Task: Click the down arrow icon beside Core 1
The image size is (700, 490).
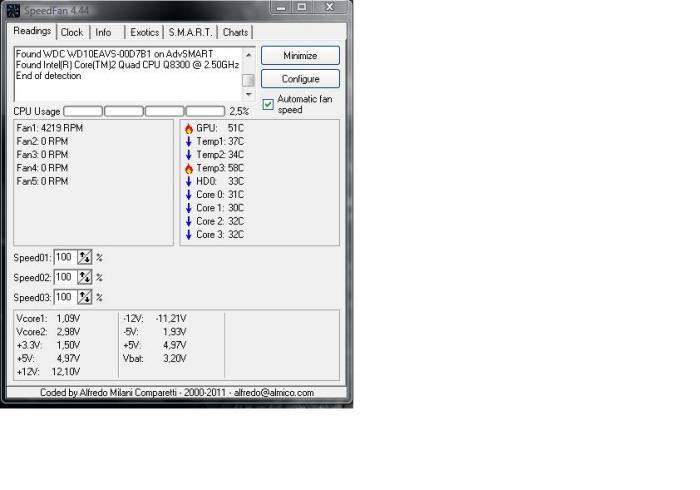Action: [x=189, y=208]
